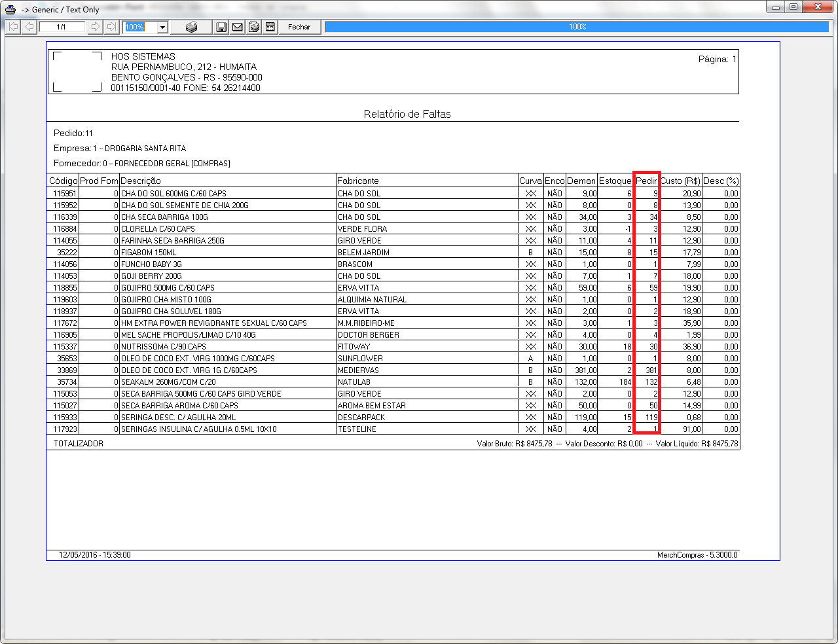Viewport: 838px width, 644px height.
Task: Print the report with the printer icon
Action: click(191, 27)
